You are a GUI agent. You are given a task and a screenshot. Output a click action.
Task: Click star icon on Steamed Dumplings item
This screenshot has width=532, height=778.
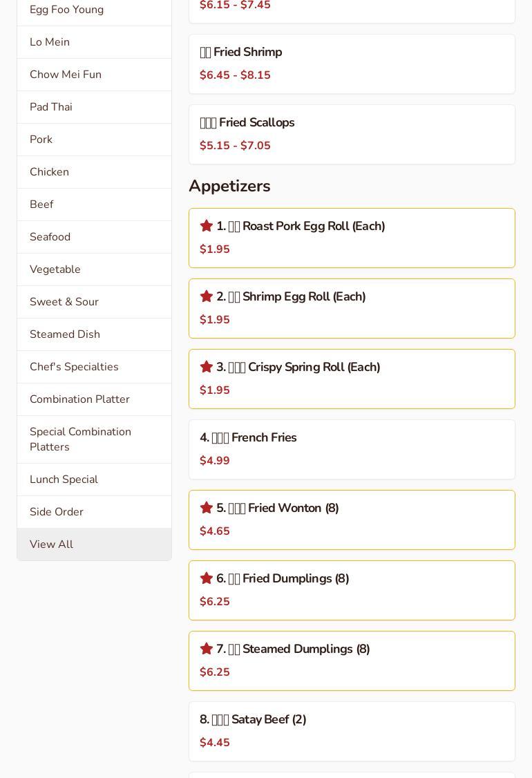206,649
